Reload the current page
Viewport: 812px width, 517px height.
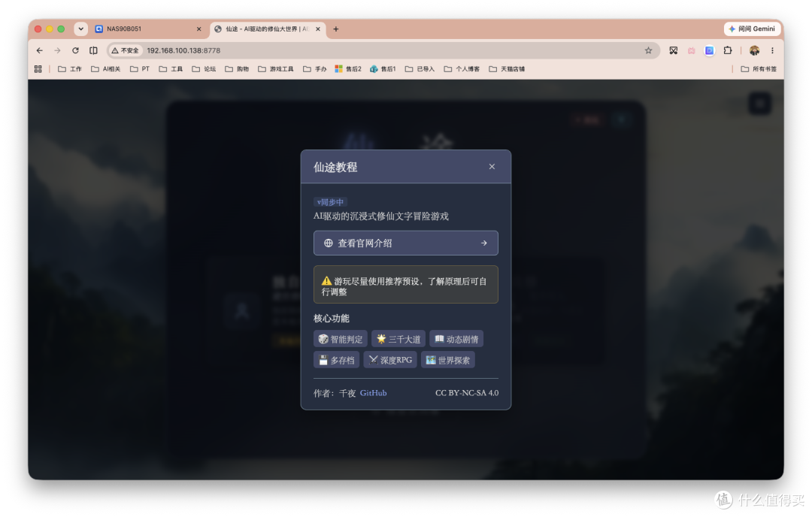pyautogui.click(x=76, y=50)
